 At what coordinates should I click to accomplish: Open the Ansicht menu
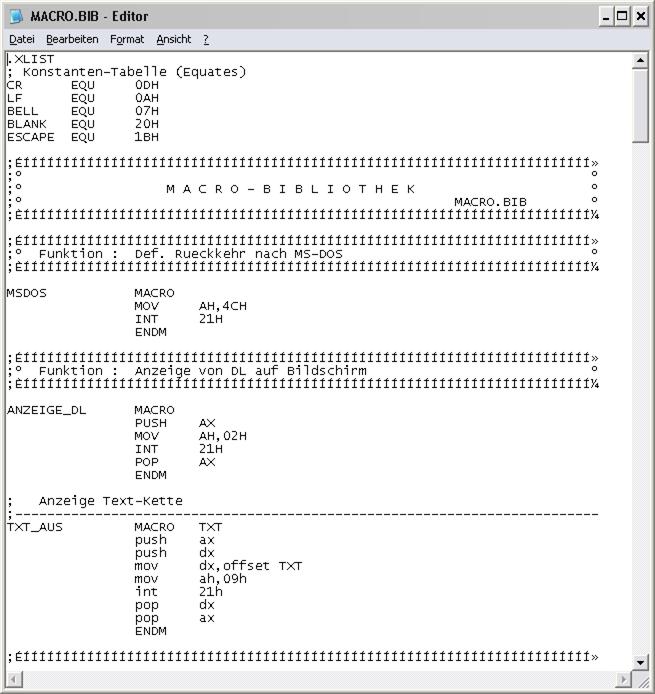[173, 39]
